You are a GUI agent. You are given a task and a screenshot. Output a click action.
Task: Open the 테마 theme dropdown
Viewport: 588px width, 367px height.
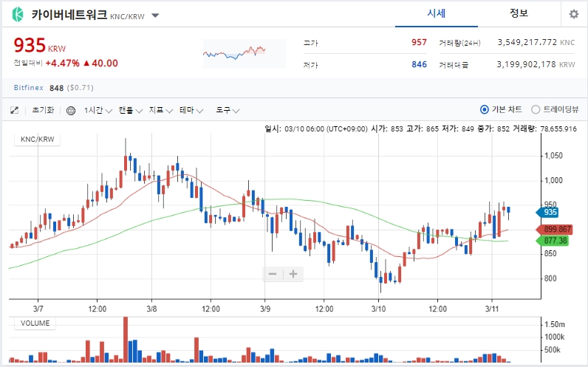point(191,110)
